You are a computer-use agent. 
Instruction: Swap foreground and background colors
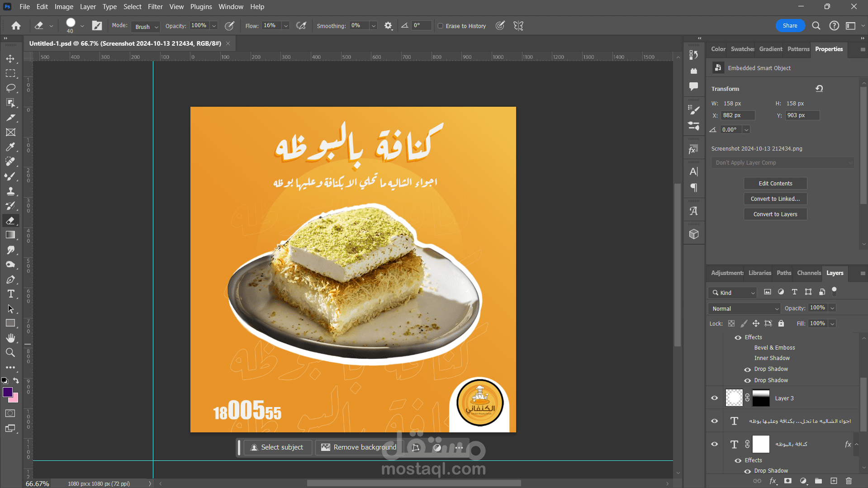pyautogui.click(x=16, y=381)
